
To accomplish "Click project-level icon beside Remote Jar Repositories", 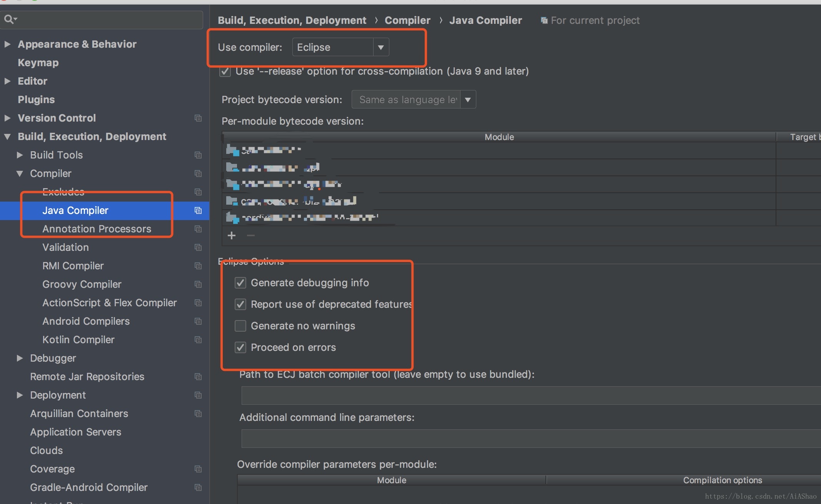I will (198, 377).
